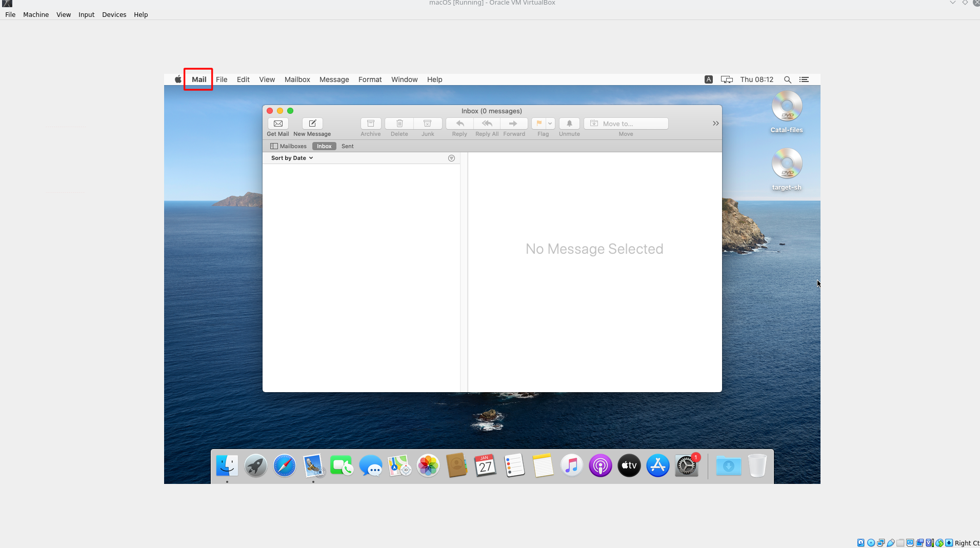Toggle the message filter circle icon

(451, 158)
